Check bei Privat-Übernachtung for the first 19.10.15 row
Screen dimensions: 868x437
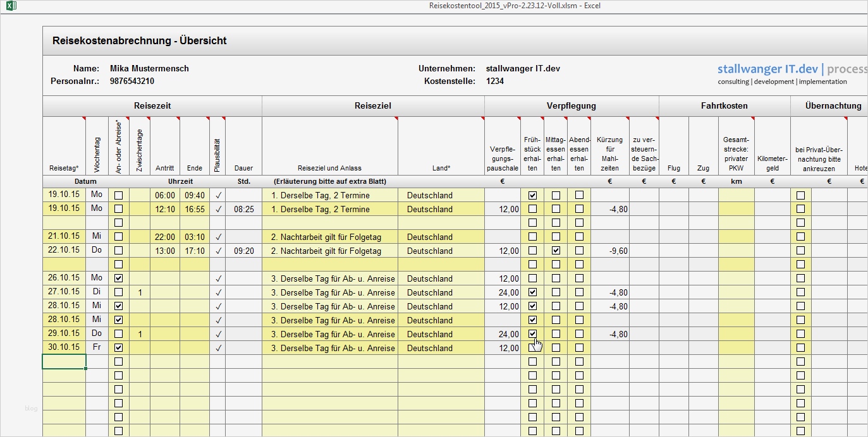coord(800,195)
